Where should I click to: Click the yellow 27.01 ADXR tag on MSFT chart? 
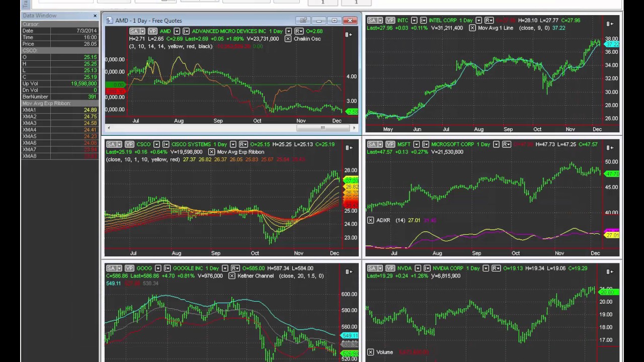click(x=612, y=235)
